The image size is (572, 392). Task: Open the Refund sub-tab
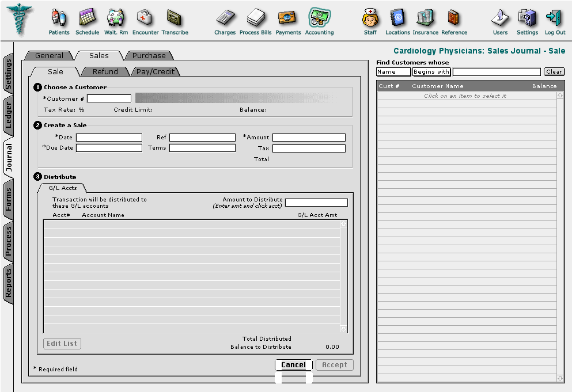[x=105, y=71]
